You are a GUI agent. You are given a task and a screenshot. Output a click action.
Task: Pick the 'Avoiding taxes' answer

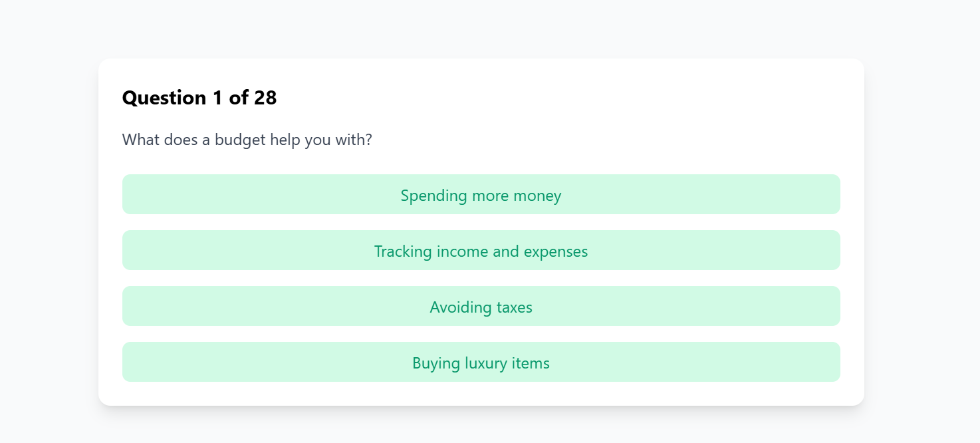coord(481,307)
